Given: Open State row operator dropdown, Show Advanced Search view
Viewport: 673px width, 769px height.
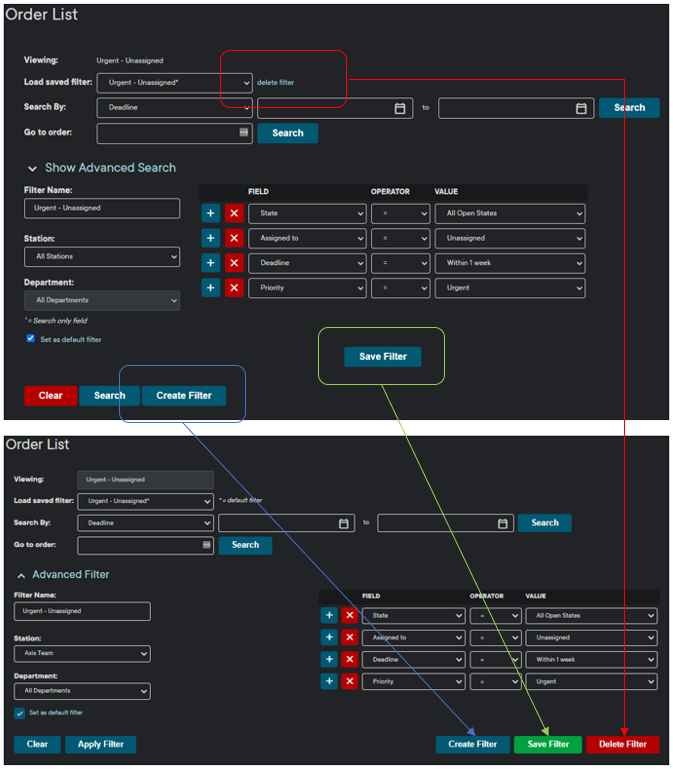Looking at the screenshot, I should tap(401, 213).
